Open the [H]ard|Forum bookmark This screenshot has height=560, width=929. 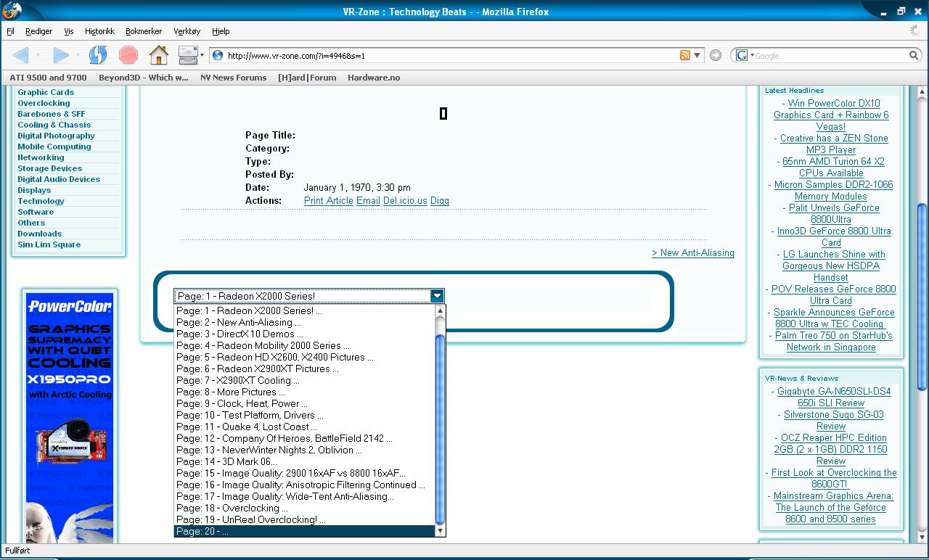pyautogui.click(x=307, y=78)
